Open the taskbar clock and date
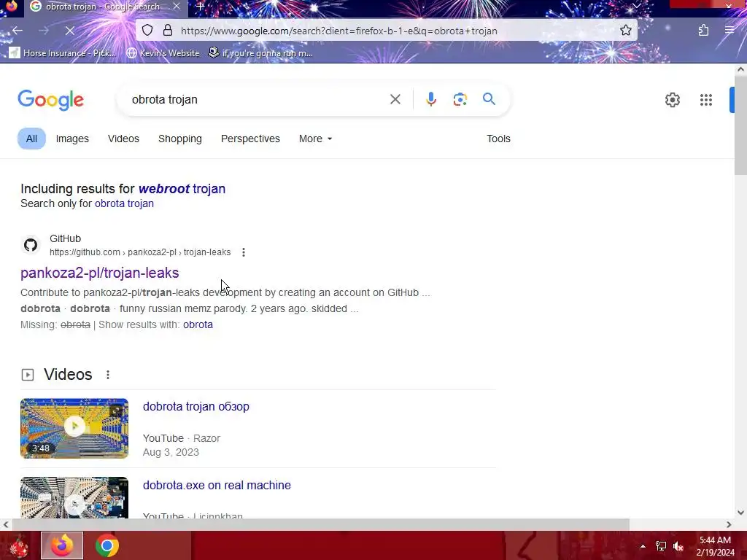The image size is (747, 560). (x=715, y=546)
